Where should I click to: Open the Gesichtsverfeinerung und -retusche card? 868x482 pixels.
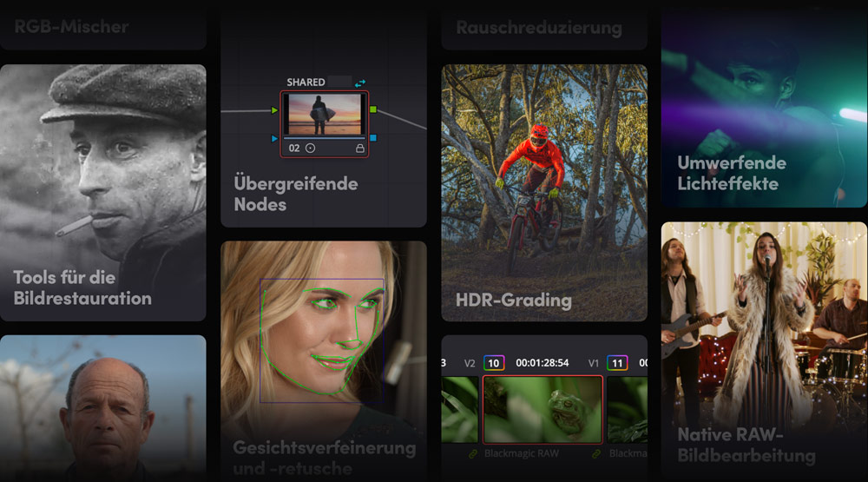[x=324, y=361]
